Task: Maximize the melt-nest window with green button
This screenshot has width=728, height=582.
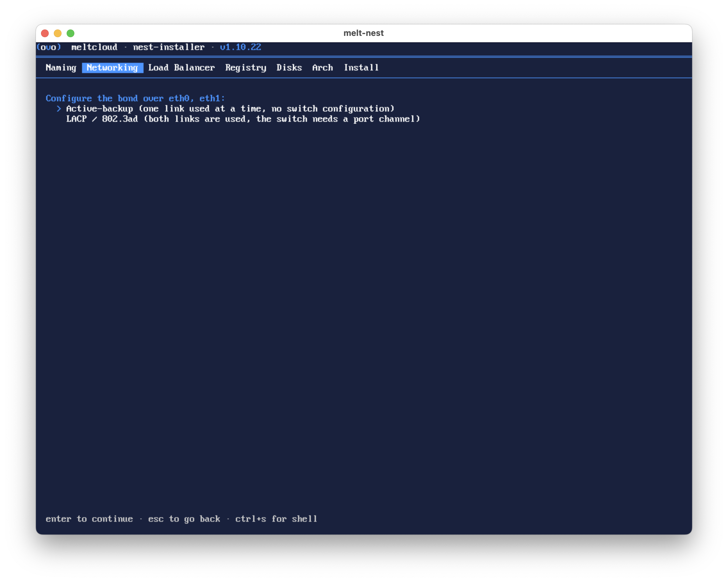Action: coord(70,33)
